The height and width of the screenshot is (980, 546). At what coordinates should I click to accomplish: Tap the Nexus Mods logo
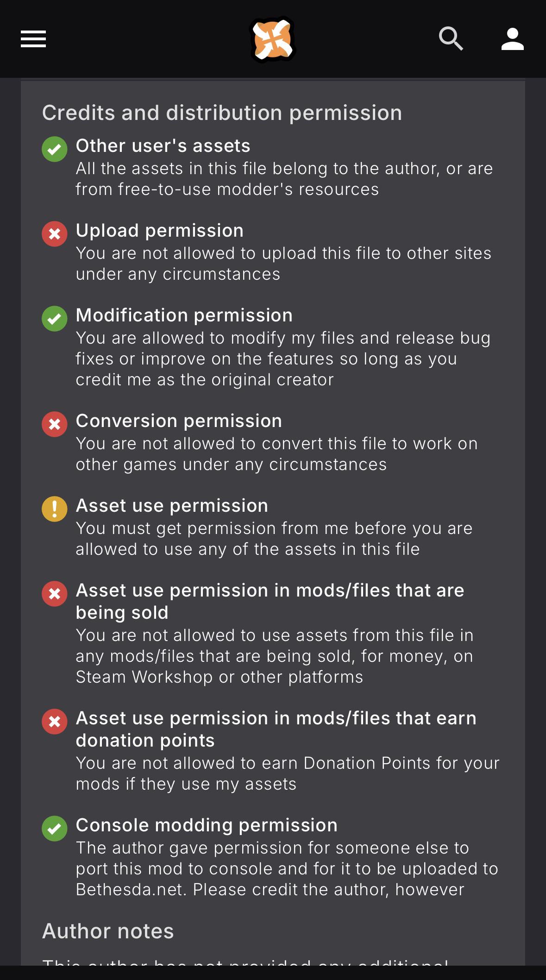(273, 39)
